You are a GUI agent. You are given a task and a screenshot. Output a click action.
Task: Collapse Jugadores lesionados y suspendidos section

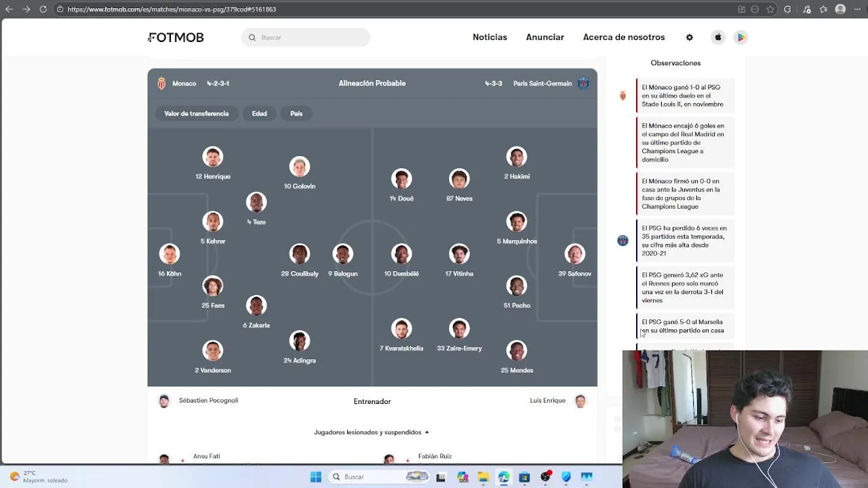[x=372, y=432]
